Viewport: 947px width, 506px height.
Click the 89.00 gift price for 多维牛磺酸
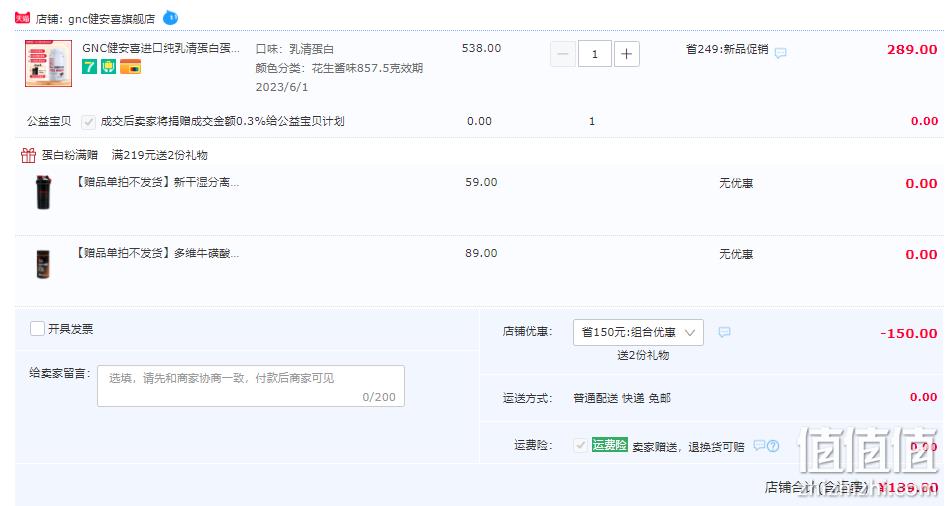(481, 254)
